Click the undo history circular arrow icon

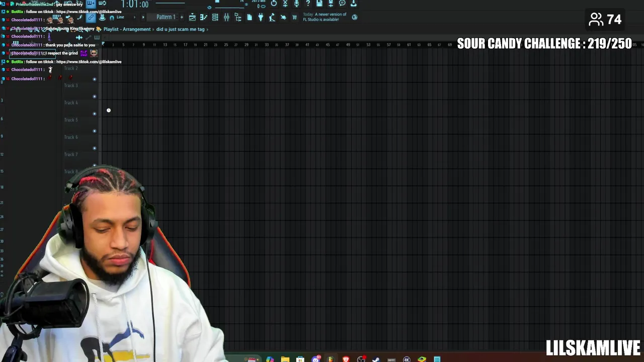pyautogui.click(x=274, y=4)
